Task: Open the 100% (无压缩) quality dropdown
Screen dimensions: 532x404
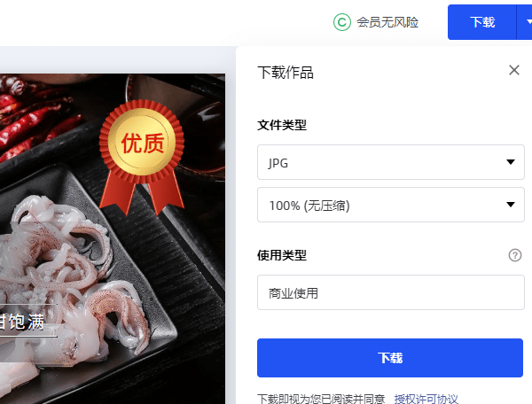Action: pos(391,205)
